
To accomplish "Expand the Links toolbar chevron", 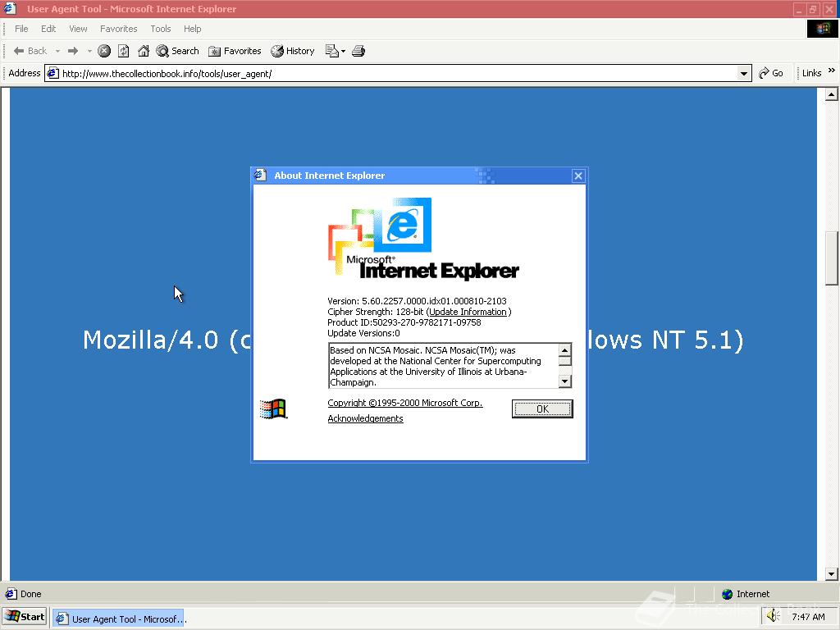I will point(832,71).
